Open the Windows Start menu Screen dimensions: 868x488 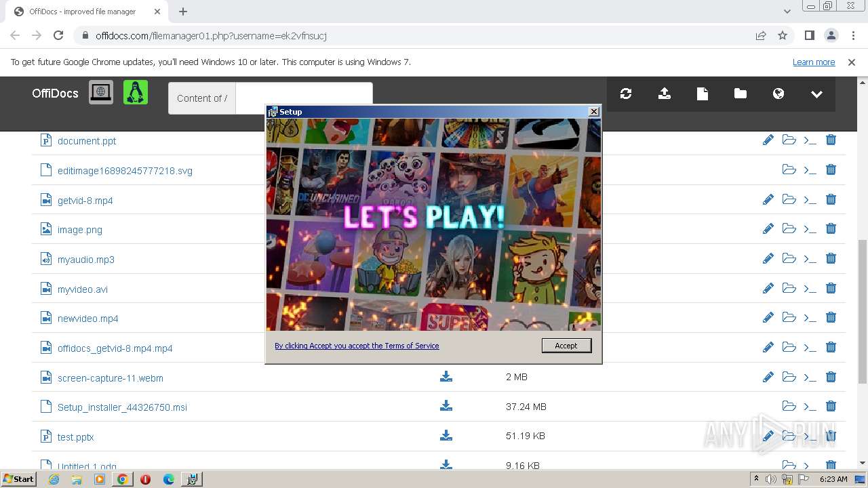click(x=19, y=479)
